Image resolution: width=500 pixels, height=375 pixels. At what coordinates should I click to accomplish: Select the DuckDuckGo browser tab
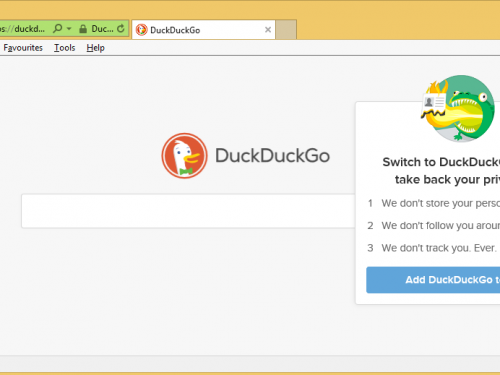click(x=203, y=30)
